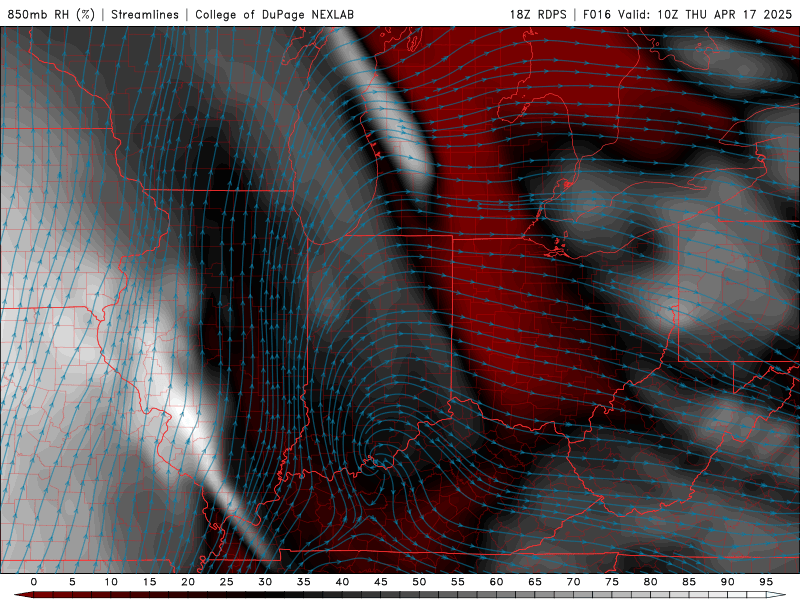Click the colorbar label '75'
Viewport: 800px width, 600px height.
coord(612,582)
